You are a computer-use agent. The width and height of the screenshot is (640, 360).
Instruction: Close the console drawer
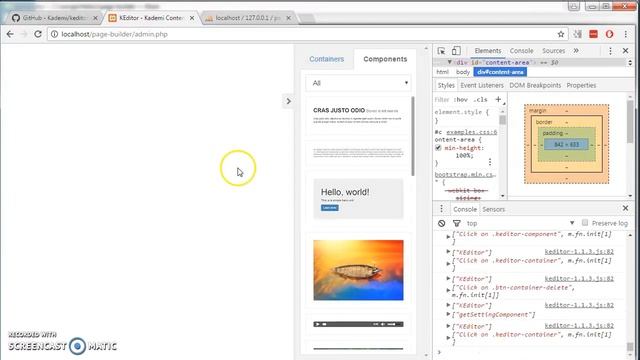click(x=625, y=209)
